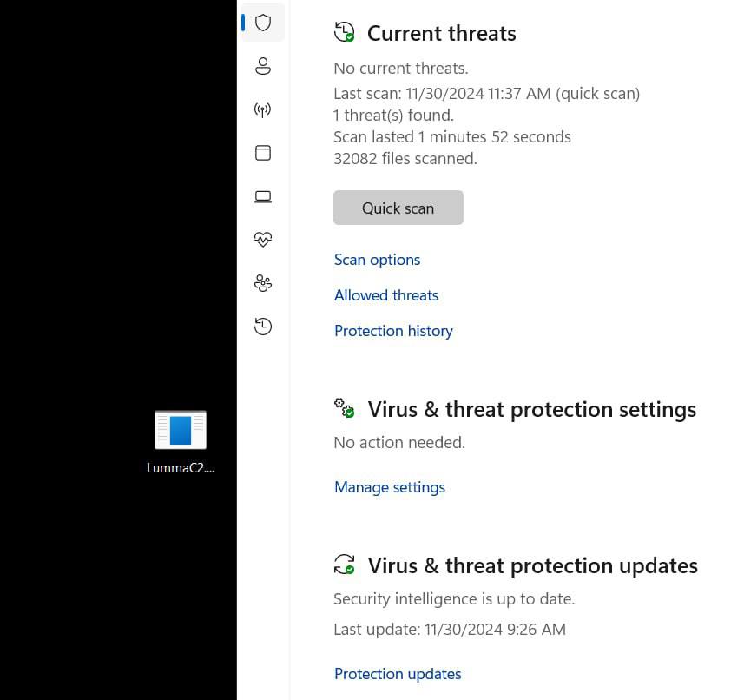Open Virus & threat protection shield icon
This screenshot has width=744, height=700.
(263, 23)
